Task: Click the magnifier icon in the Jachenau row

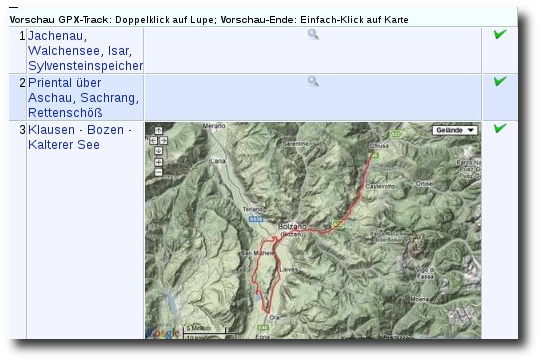Action: 313,35
